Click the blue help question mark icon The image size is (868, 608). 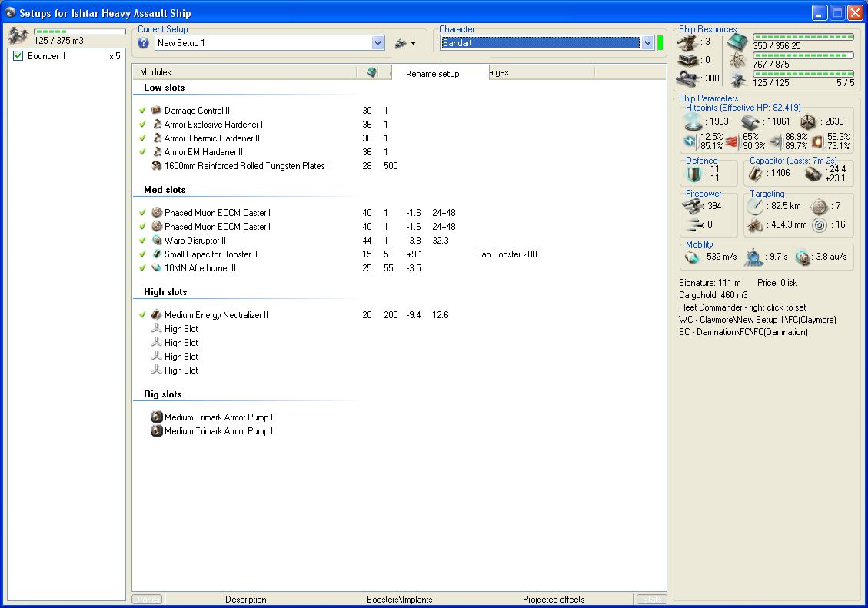(x=143, y=42)
